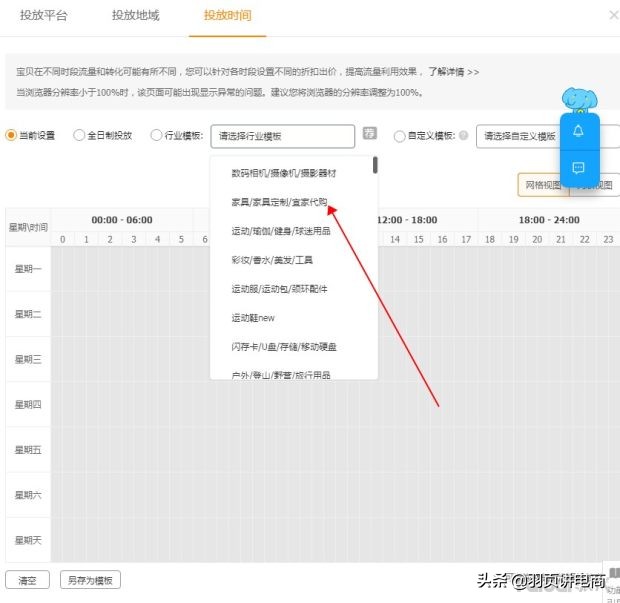Open the 请选择行业模板 dropdown
620x603 pixels.
coord(283,136)
